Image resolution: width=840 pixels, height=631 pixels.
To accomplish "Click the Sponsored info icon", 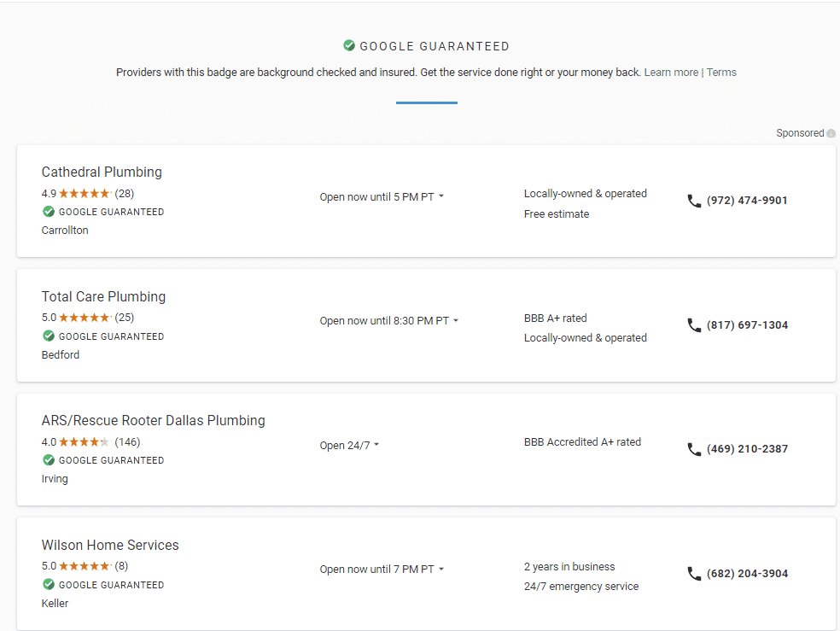I will [831, 133].
